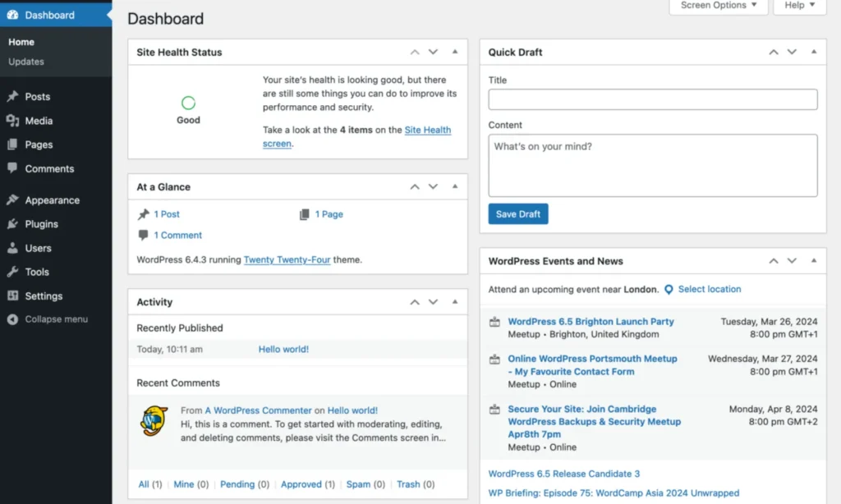This screenshot has height=504, width=841.
Task: Move the At a Glance widget down
Action: click(433, 186)
